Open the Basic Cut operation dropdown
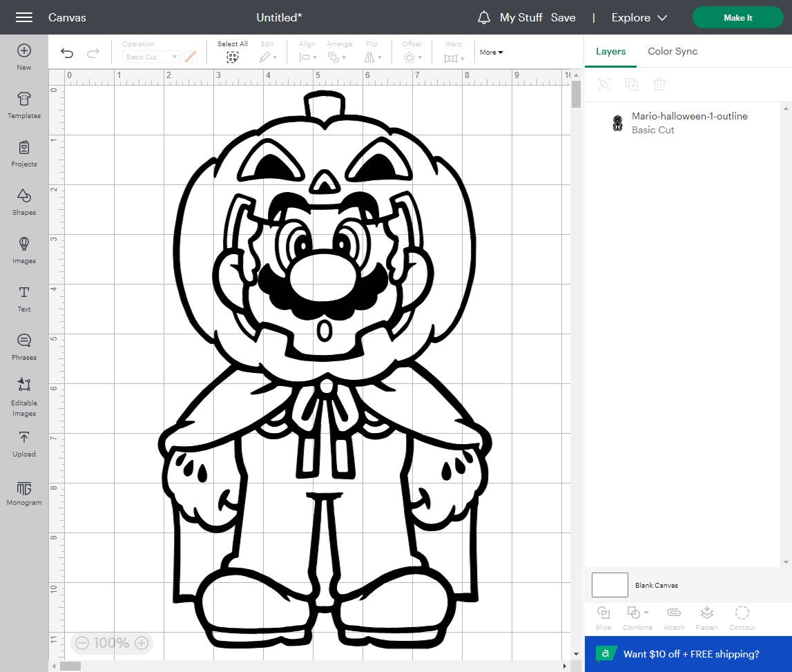 tap(151, 57)
